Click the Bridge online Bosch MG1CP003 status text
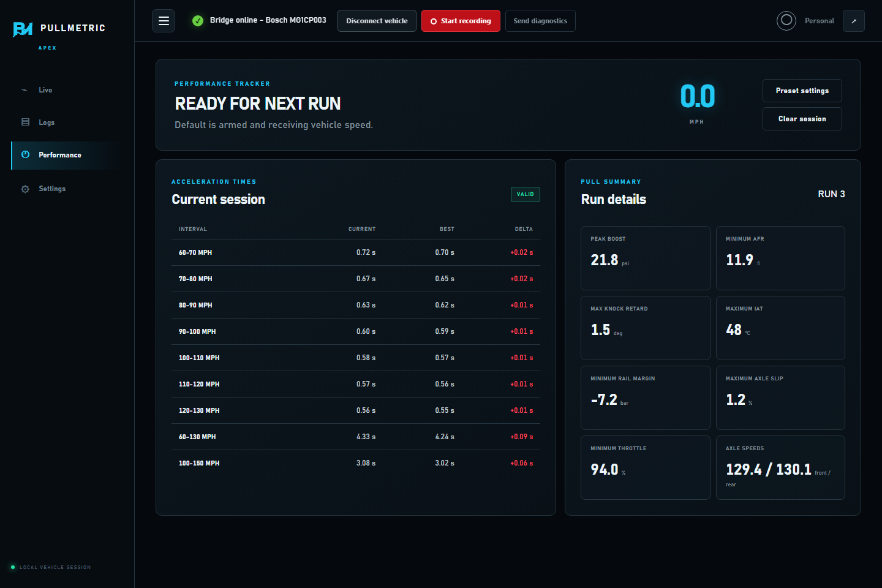 (x=268, y=20)
